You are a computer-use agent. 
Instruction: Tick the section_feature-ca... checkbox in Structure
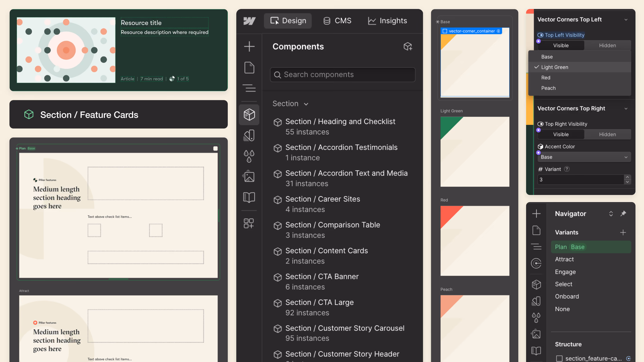click(559, 358)
